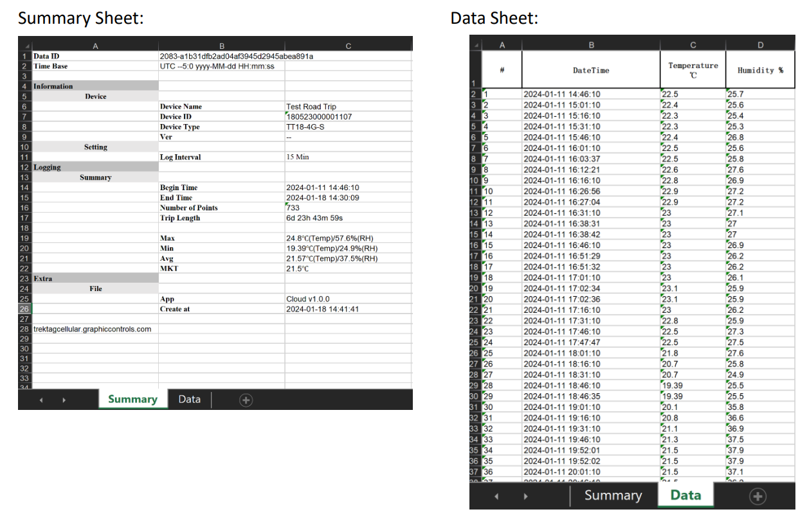Screen dimensions: 807x532
Task: Select the Avg value '21.57℃(Temp)/37.5%(RH)'
Action: (348, 258)
